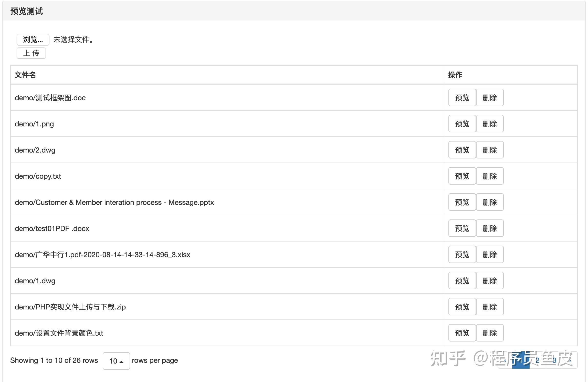Delete demo/1.png file

pyautogui.click(x=489, y=124)
